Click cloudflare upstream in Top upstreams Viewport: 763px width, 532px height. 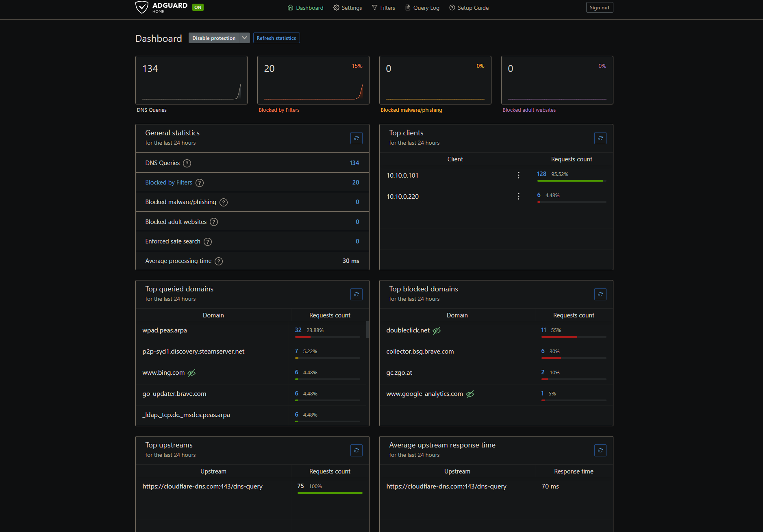click(202, 486)
